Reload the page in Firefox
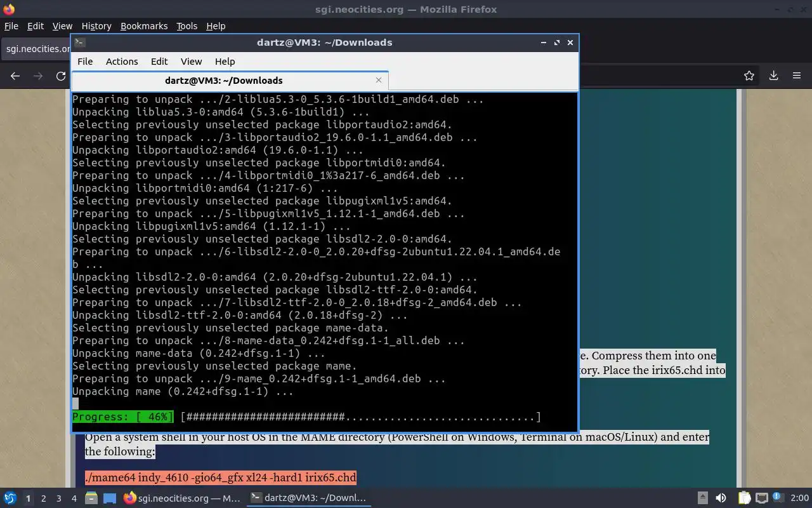The height and width of the screenshot is (508, 812). (61, 76)
